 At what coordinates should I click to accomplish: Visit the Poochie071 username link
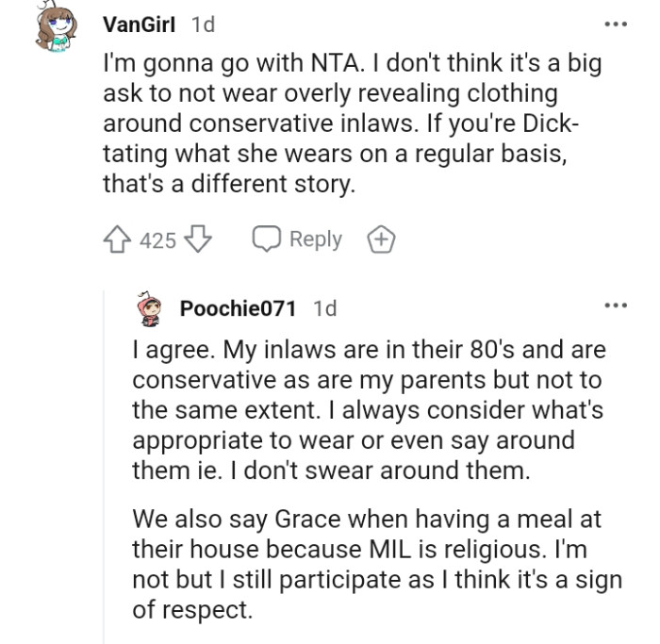pos(239,308)
